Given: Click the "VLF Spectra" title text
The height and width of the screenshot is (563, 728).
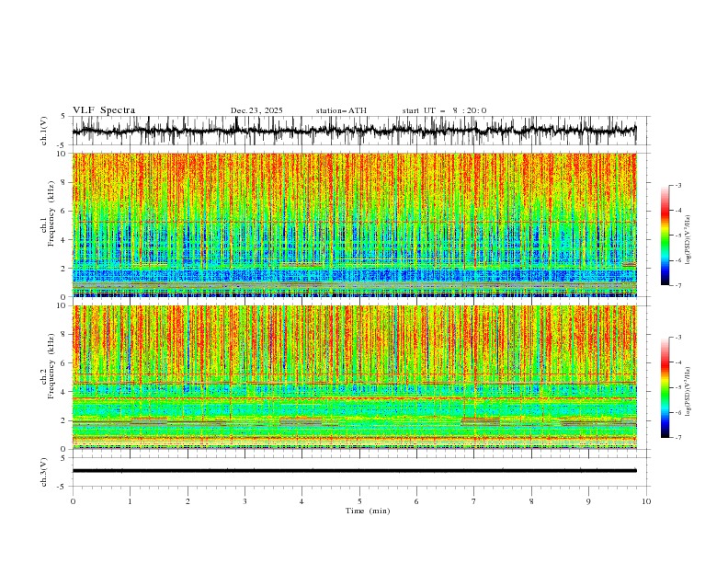Looking at the screenshot, I should [104, 110].
